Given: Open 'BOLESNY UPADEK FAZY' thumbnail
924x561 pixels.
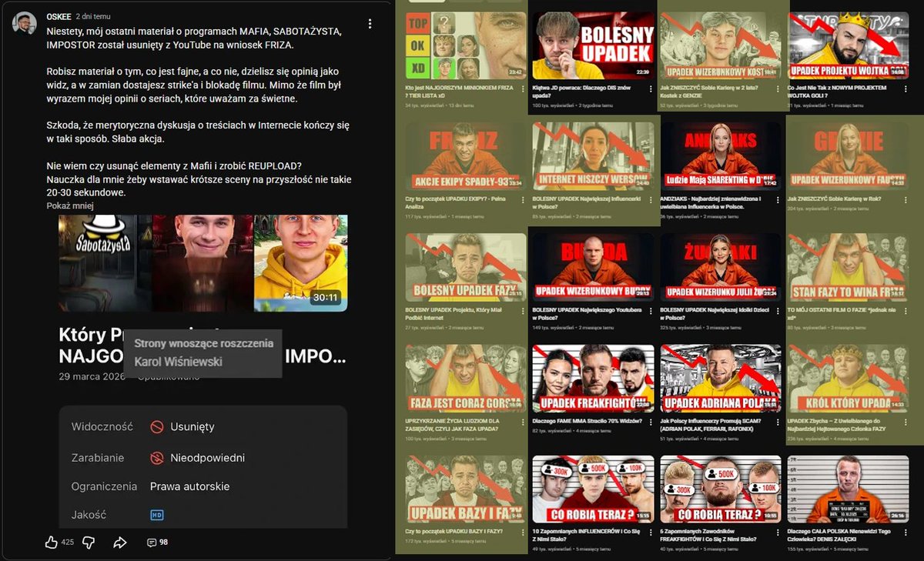Looking at the screenshot, I should [466, 267].
